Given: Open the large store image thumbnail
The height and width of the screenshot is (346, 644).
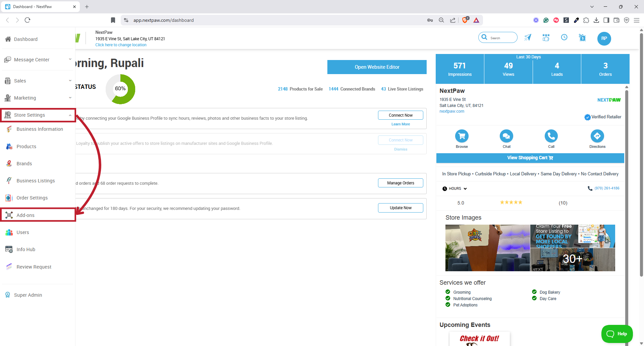Looking at the screenshot, I should pos(487,248).
